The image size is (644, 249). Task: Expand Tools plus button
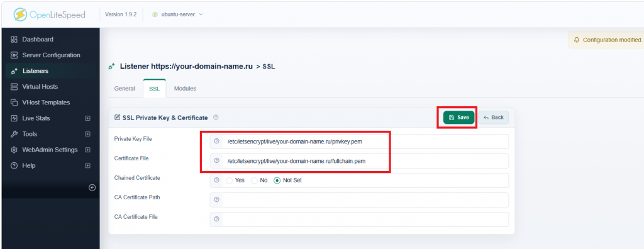pyautogui.click(x=87, y=134)
